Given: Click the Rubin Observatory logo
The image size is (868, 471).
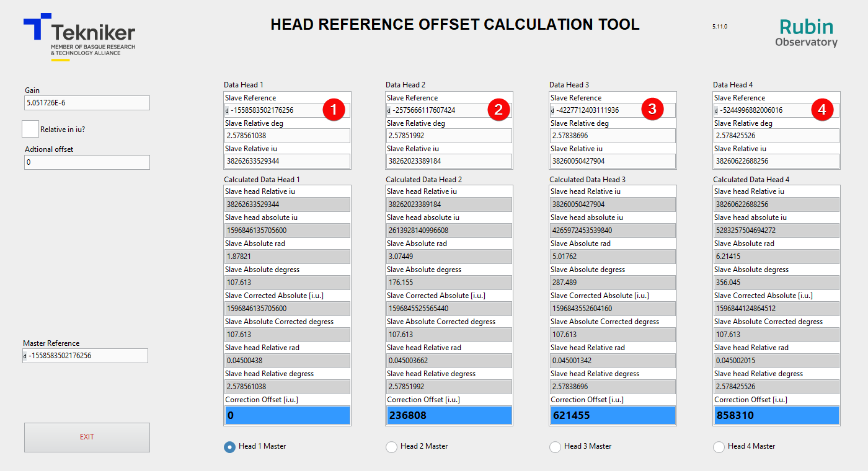Looking at the screenshot, I should coord(806,32).
